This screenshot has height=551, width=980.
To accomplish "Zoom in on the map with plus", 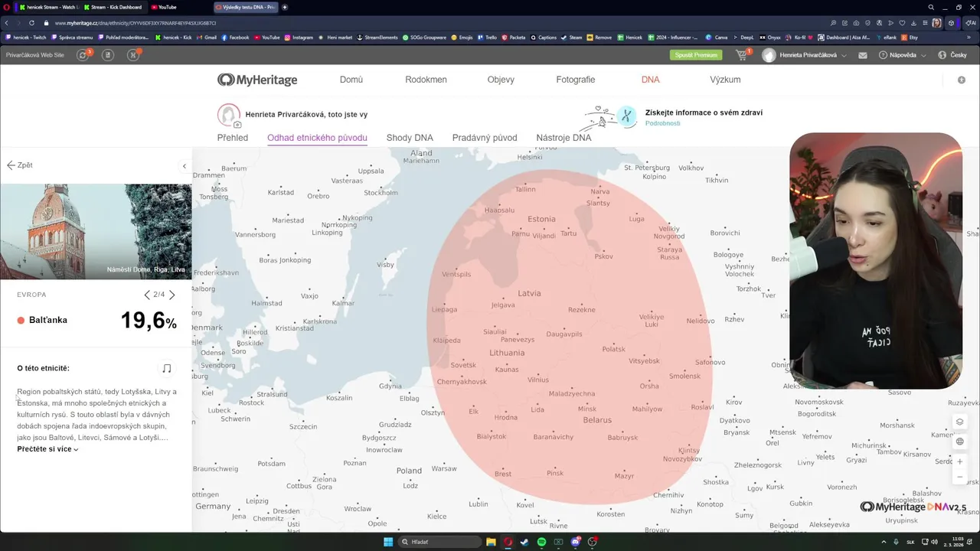I will coord(959,461).
